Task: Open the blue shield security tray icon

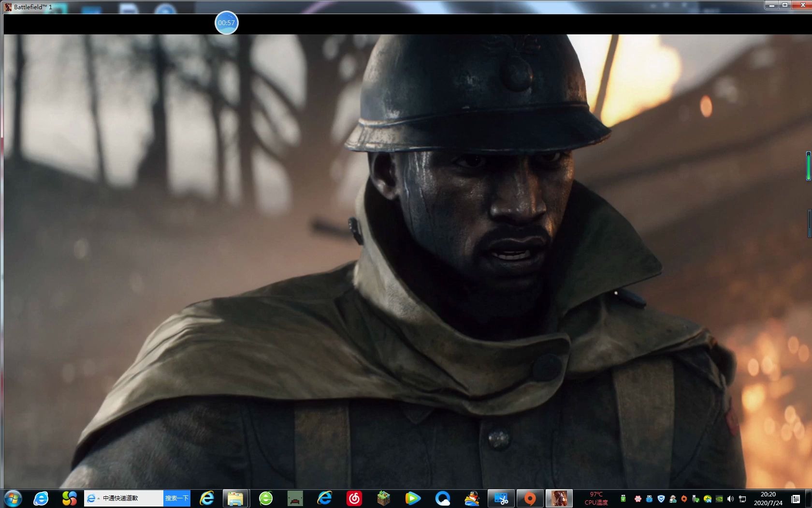Action: (661, 499)
